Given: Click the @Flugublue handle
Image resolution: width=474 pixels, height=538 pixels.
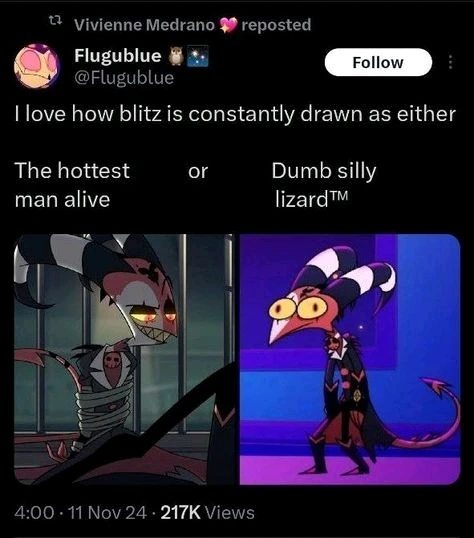Looking at the screenshot, I should (x=124, y=78).
